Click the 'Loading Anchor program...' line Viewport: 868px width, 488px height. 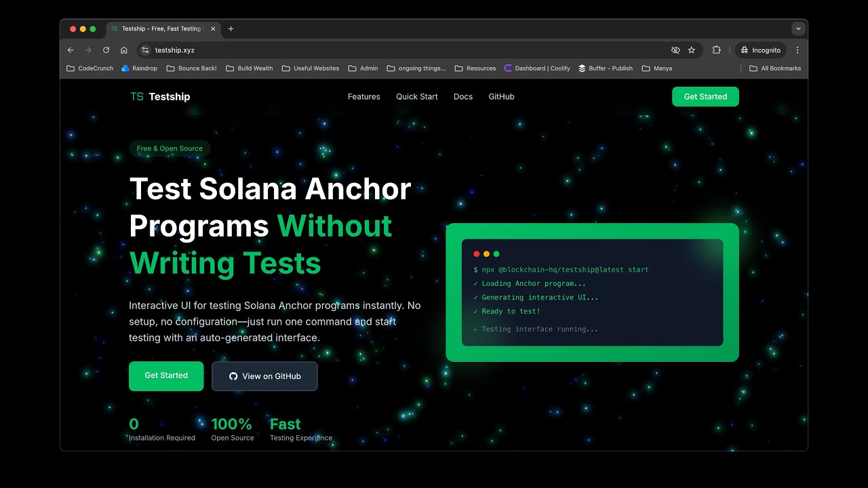click(x=530, y=284)
